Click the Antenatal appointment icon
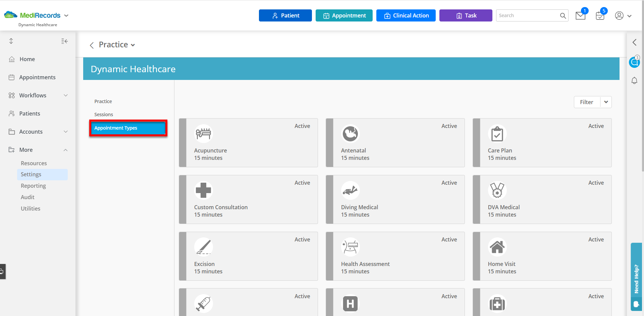Image resolution: width=644 pixels, height=316 pixels. coord(350,134)
